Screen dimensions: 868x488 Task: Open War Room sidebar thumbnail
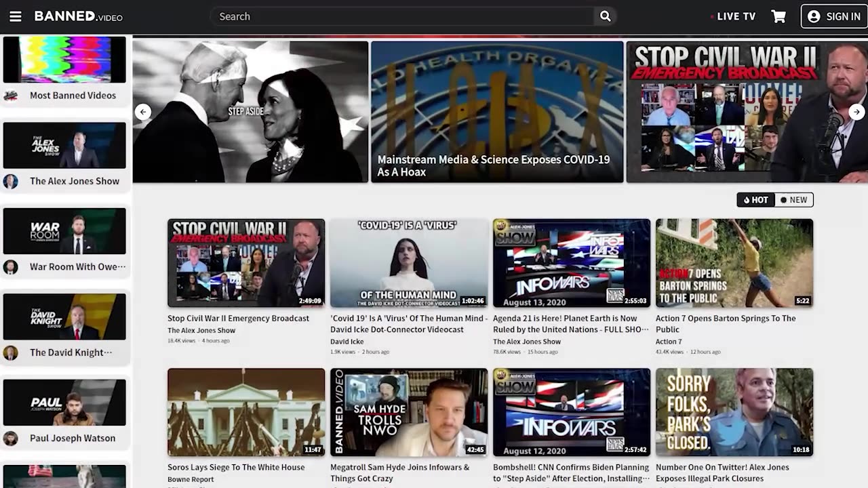[x=64, y=231]
